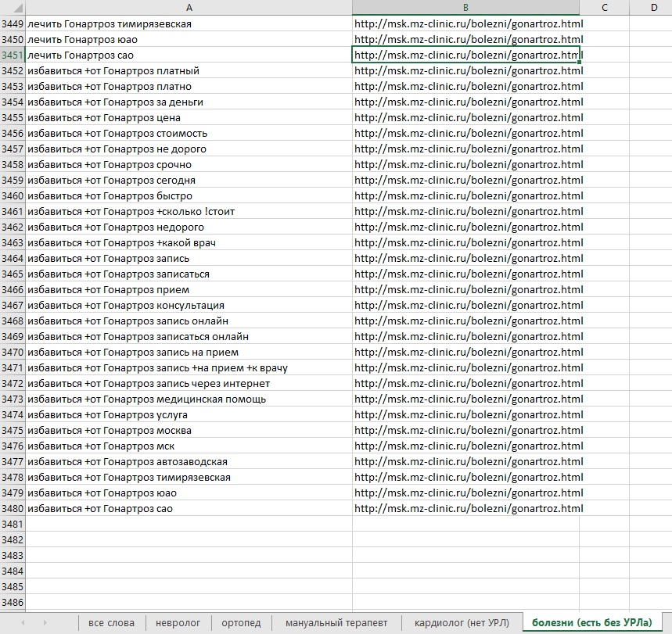Click the previous sheet navigation arrow
Image resolution: width=672 pixels, height=634 pixels.
22,622
